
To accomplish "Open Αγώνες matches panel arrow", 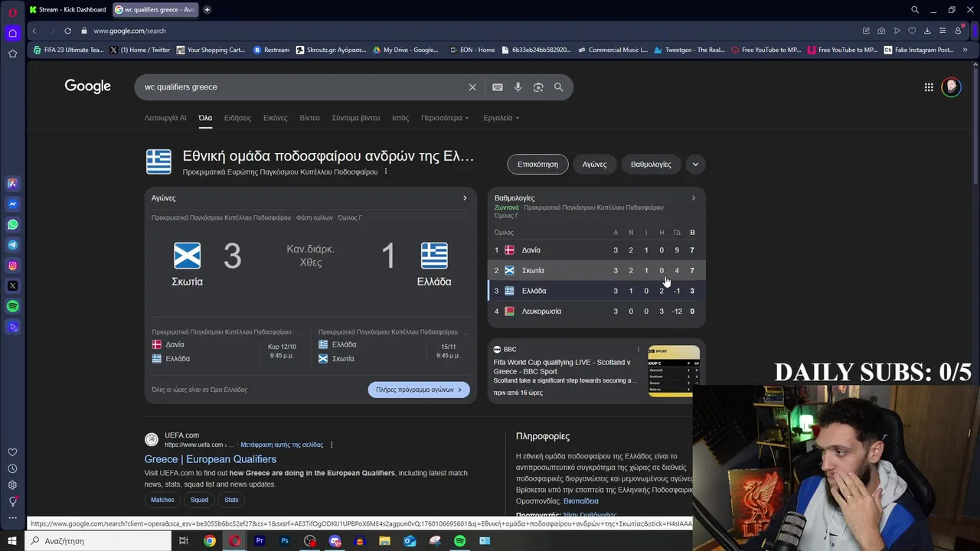I will (465, 198).
